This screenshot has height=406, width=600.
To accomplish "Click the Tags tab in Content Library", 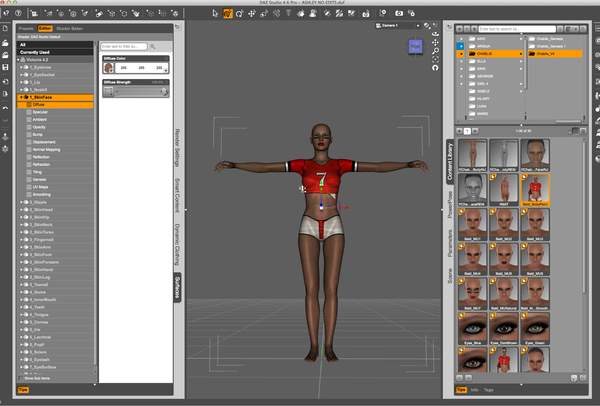I will click(489, 390).
